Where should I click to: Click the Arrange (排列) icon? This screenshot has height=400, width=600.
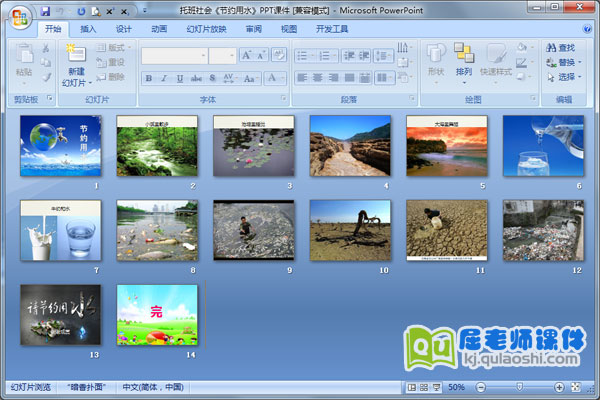(463, 53)
